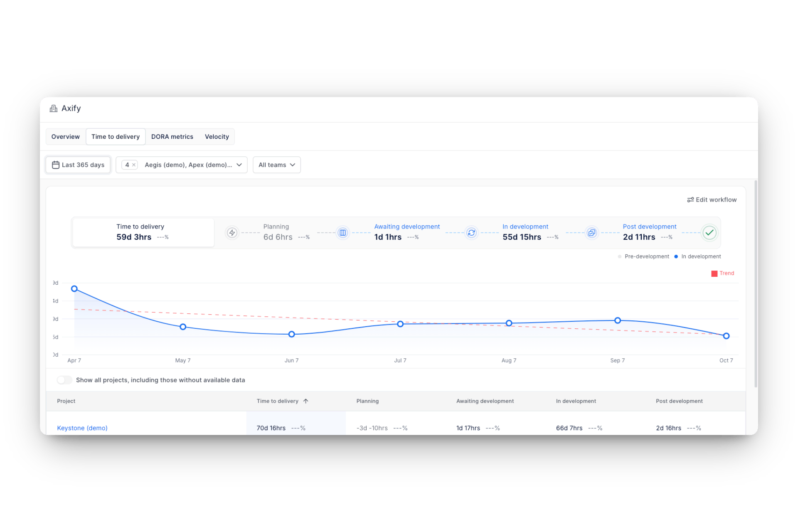The width and height of the screenshot is (798, 532).
Task: Click the refresh icon for In development stage
Action: (x=471, y=233)
